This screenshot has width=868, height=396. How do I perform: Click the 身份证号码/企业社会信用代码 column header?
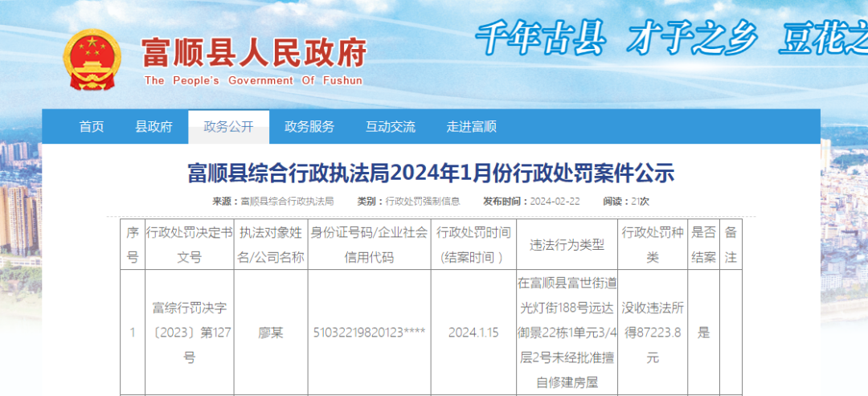pos(370,245)
